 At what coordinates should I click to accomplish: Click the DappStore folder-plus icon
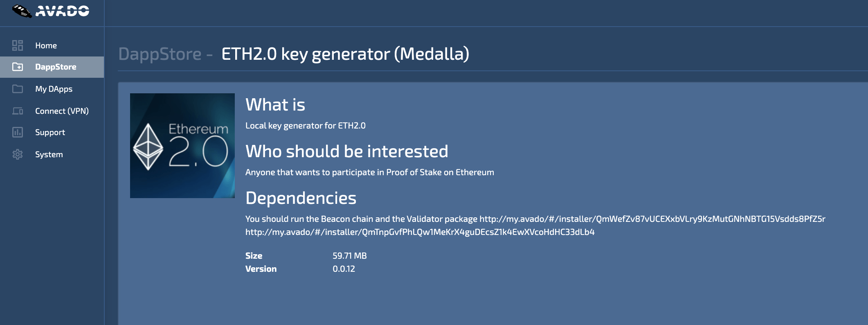tap(18, 67)
